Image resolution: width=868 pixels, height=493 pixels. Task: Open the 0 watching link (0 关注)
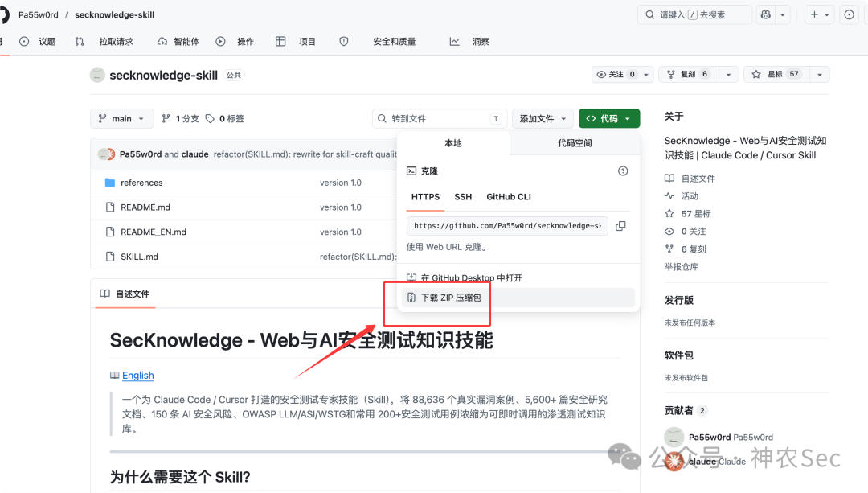point(686,232)
